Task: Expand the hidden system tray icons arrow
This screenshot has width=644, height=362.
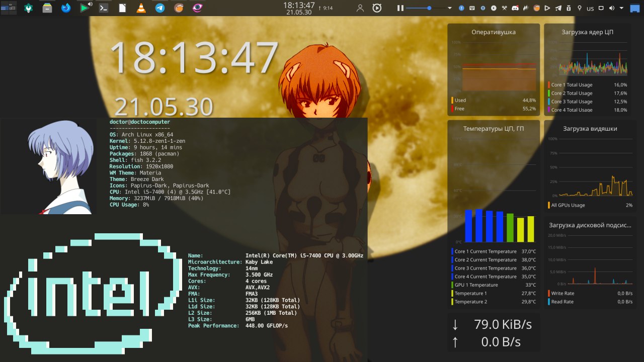Action: pyautogui.click(x=621, y=8)
